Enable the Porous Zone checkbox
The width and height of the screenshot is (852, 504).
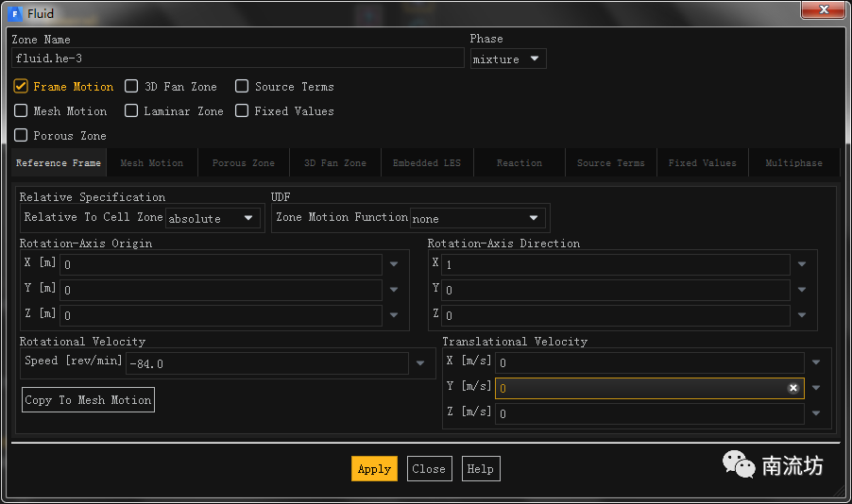click(21, 136)
